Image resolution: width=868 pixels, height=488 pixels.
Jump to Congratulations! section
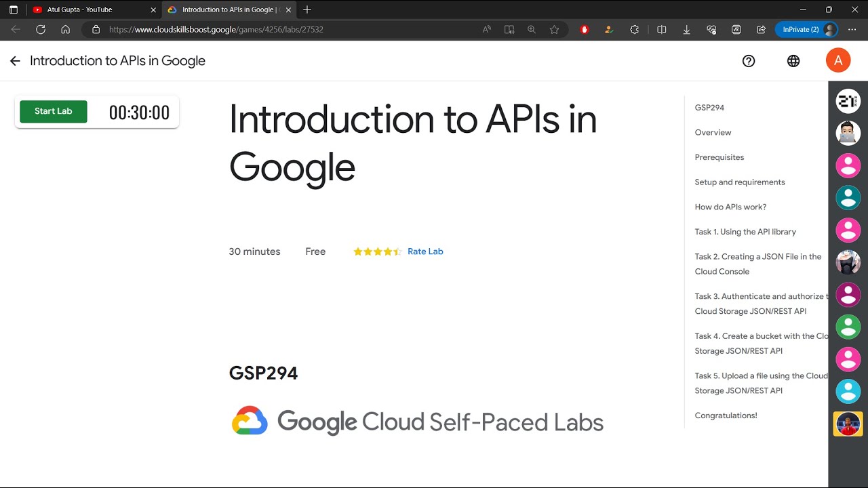coord(726,415)
